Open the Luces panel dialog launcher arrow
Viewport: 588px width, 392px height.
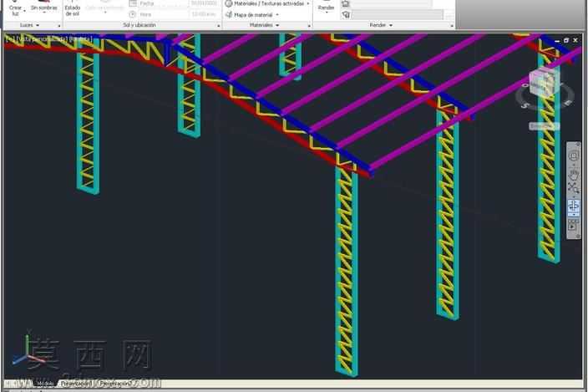pos(58,26)
